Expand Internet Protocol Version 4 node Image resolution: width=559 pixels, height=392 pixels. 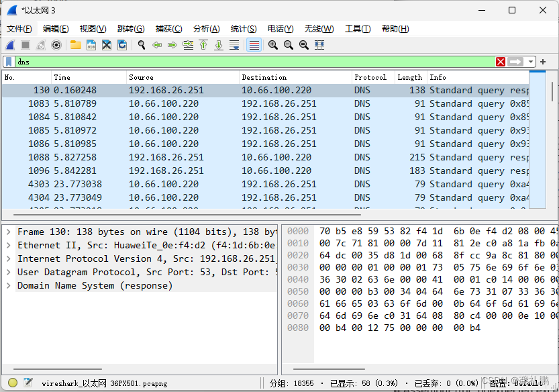[9, 258]
